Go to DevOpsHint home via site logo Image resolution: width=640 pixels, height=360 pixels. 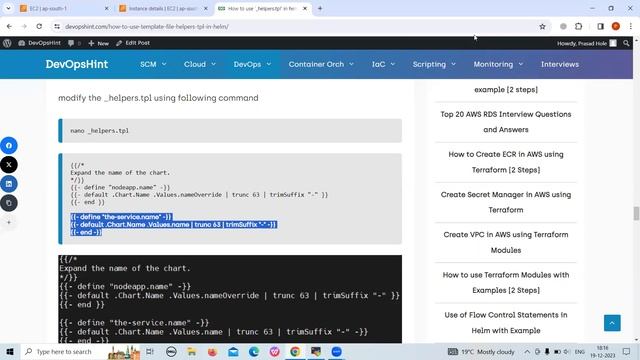click(77, 64)
